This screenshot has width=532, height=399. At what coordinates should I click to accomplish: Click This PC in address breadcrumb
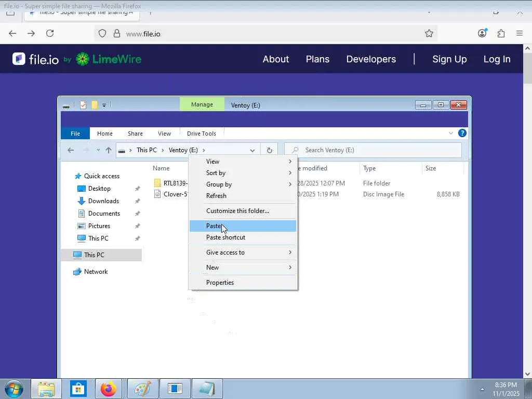coord(147,150)
